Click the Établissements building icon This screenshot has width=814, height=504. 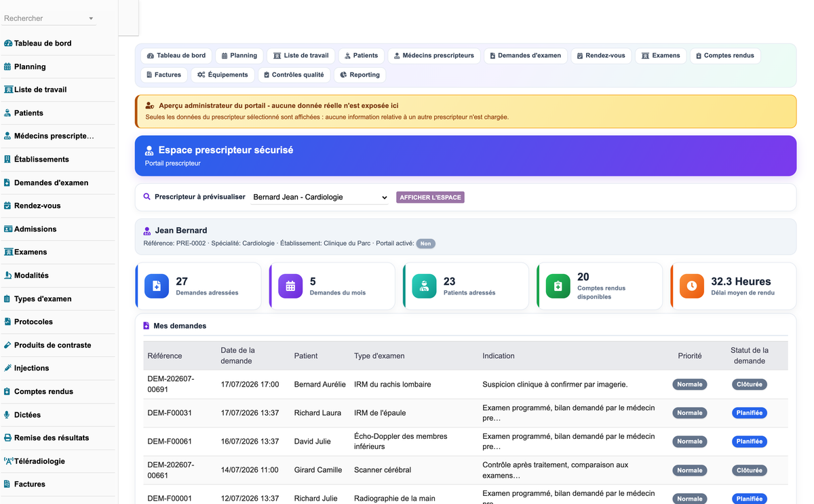[7, 159]
